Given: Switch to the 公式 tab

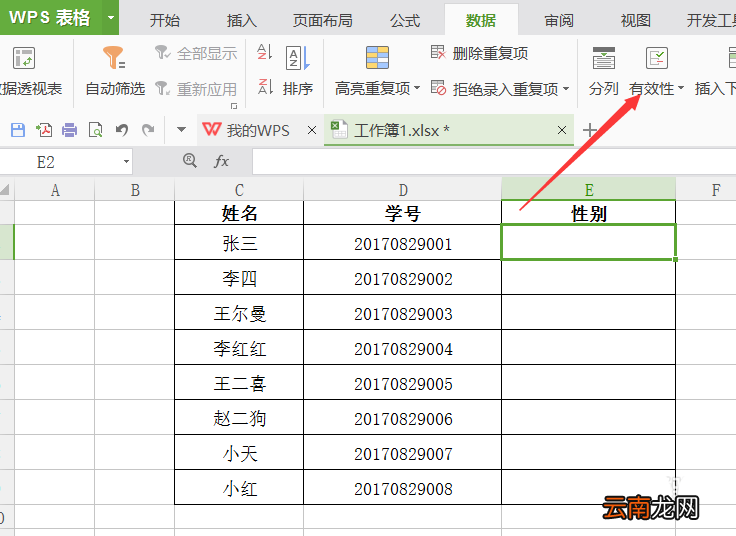Looking at the screenshot, I should click(405, 20).
